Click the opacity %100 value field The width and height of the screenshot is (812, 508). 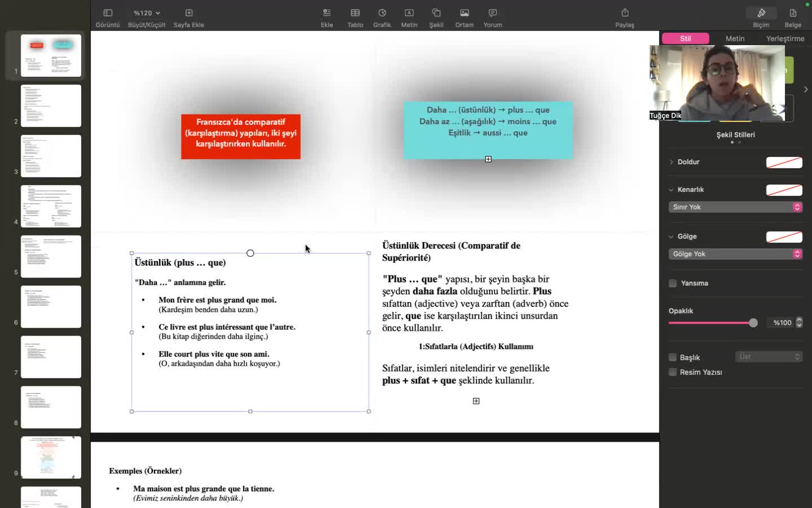[780, 323]
